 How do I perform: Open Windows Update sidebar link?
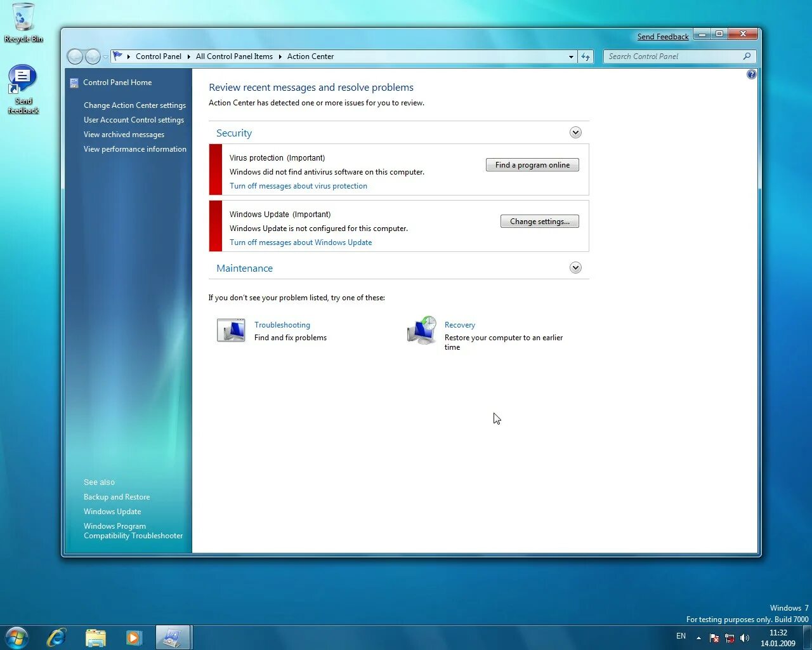pyautogui.click(x=112, y=512)
